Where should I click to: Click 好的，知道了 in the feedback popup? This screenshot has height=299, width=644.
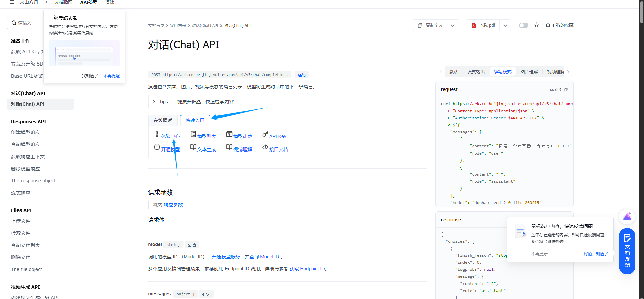tap(596, 254)
